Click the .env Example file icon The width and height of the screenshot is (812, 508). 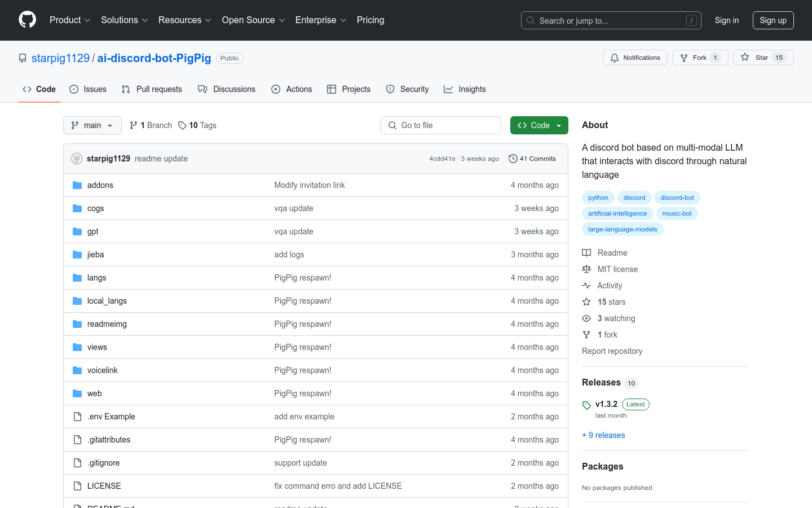(77, 417)
